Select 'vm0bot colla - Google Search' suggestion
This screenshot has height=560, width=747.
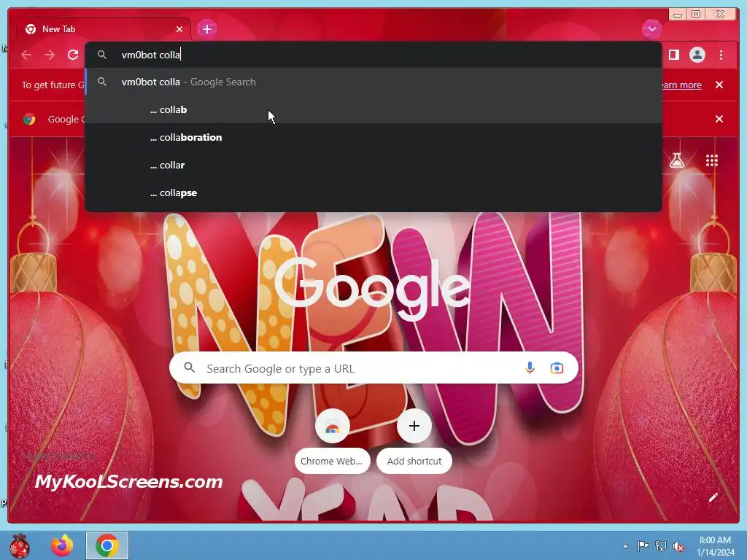tap(373, 82)
